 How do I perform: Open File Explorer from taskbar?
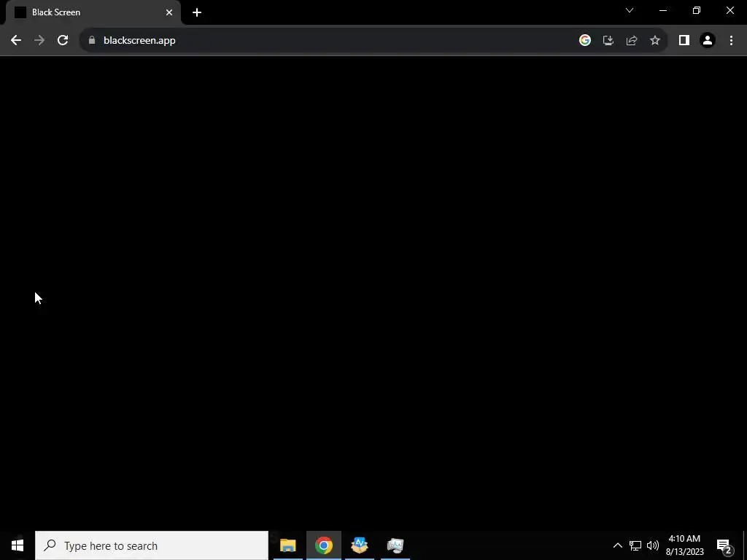(287, 545)
